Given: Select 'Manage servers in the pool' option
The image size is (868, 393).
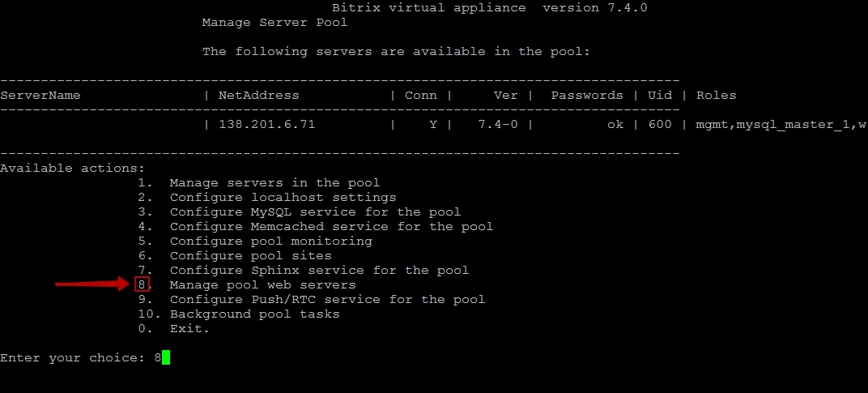Looking at the screenshot, I should 274,183.
